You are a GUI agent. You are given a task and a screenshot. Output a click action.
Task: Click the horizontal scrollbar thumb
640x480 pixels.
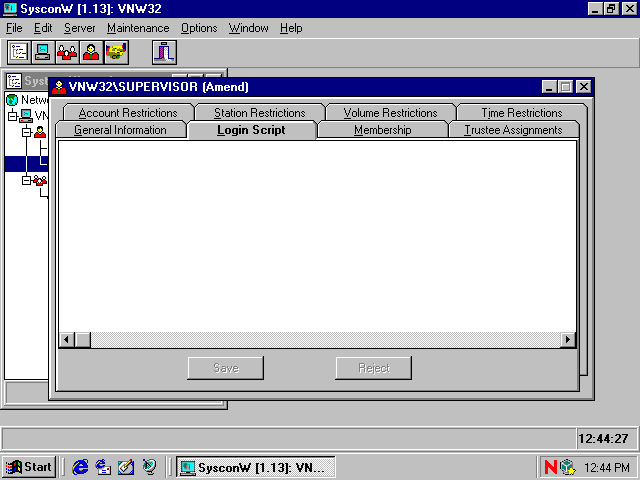coord(83,340)
